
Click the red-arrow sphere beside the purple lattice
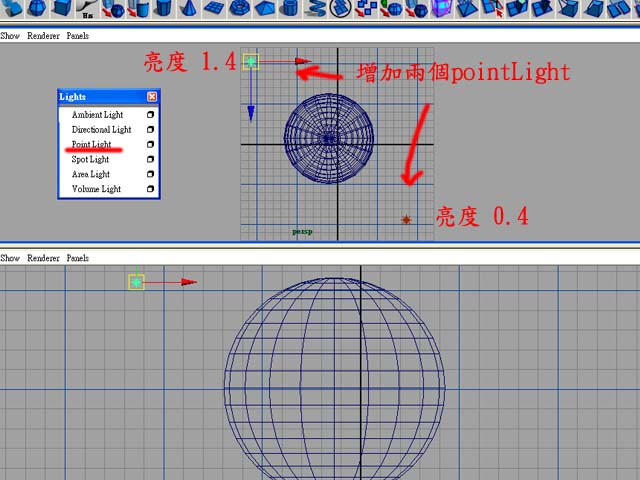(x=416, y=8)
